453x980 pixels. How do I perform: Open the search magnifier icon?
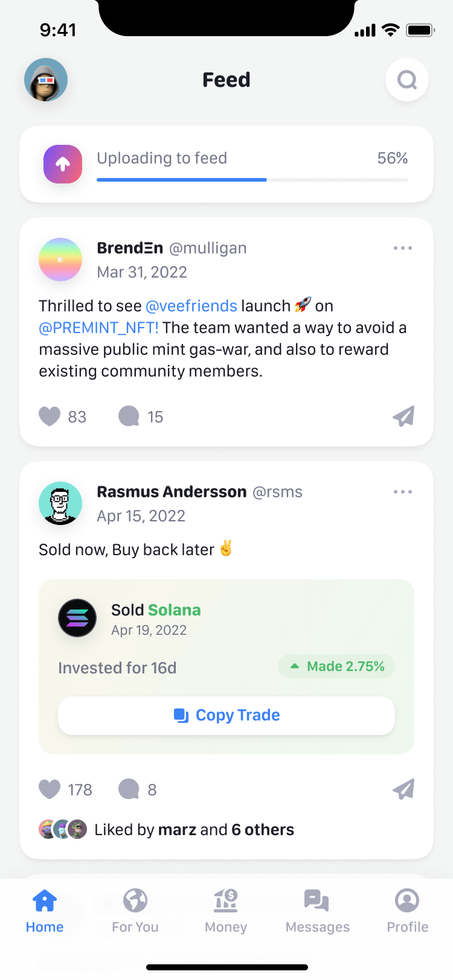(407, 80)
